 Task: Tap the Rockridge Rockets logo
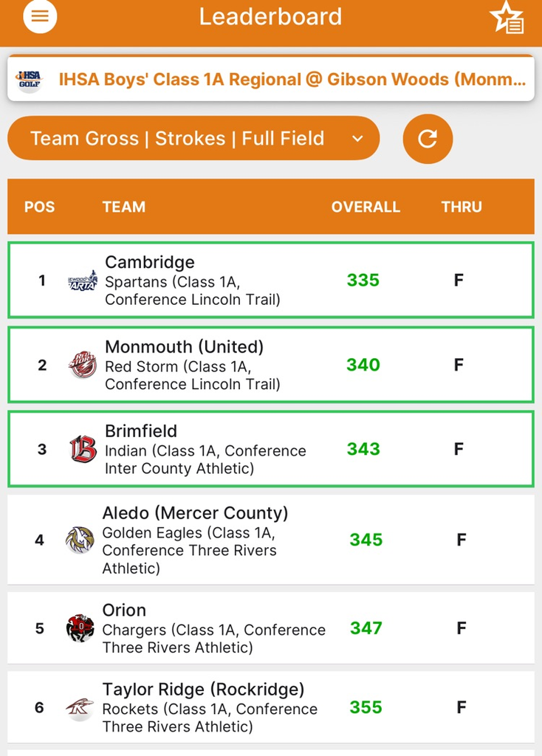[80, 708]
